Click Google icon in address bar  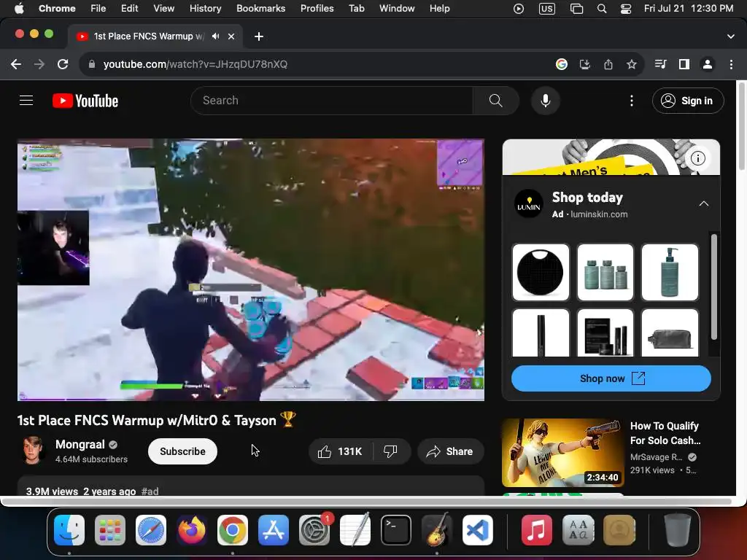562,64
